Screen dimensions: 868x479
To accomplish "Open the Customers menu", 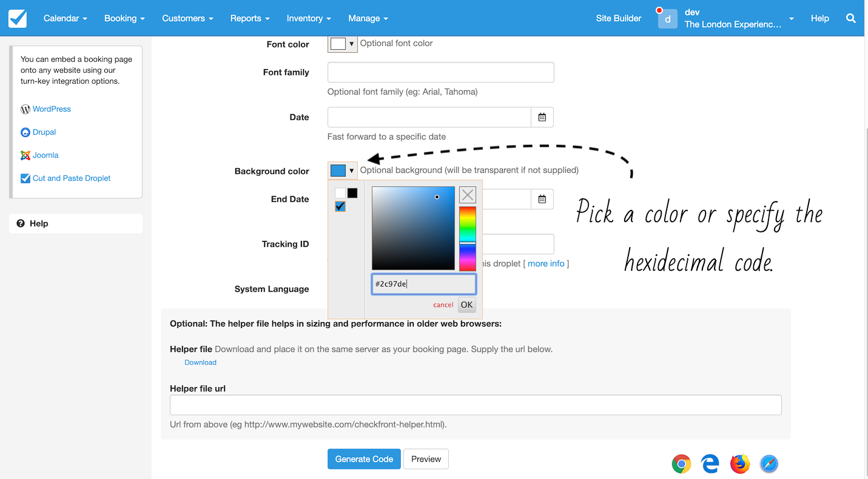I will click(x=187, y=18).
